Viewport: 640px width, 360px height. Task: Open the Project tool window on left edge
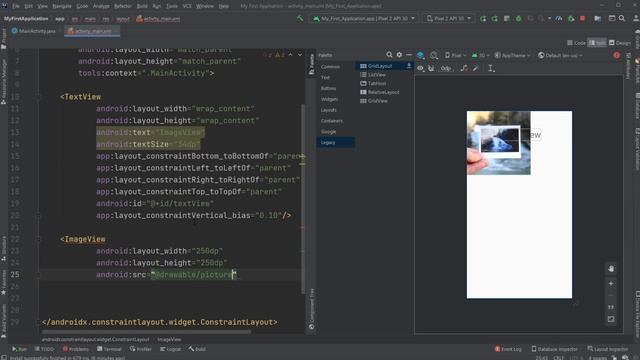coord(4,39)
